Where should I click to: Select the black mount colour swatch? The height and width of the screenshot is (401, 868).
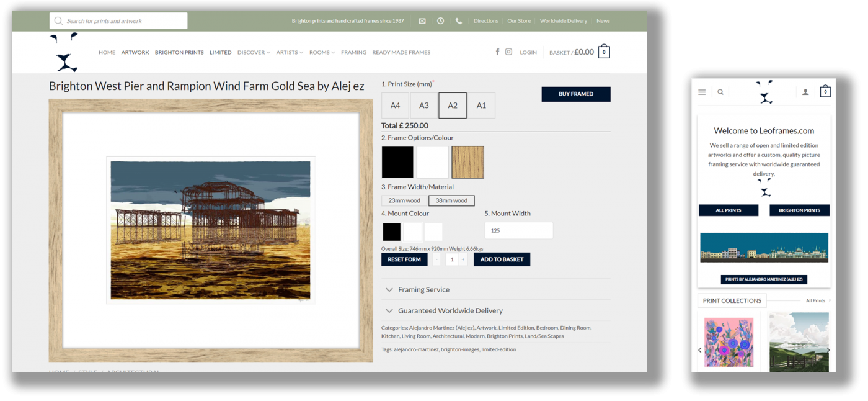click(x=392, y=232)
